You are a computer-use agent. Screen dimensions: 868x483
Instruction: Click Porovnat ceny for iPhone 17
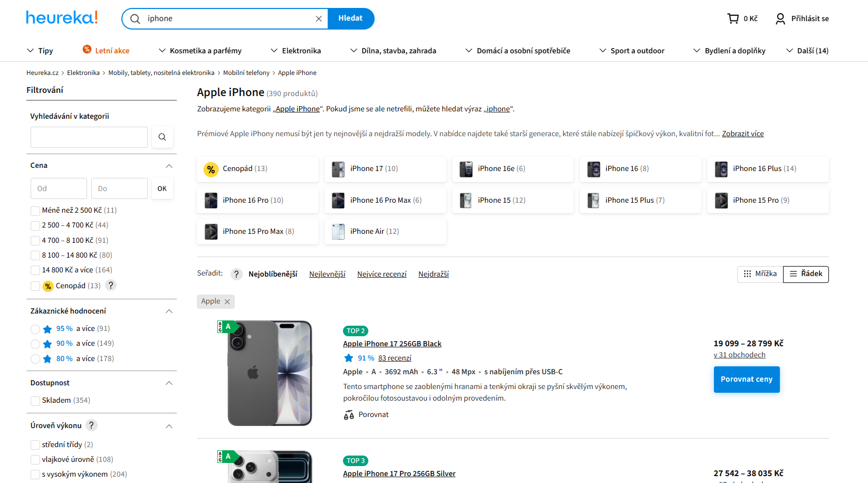[x=747, y=379]
